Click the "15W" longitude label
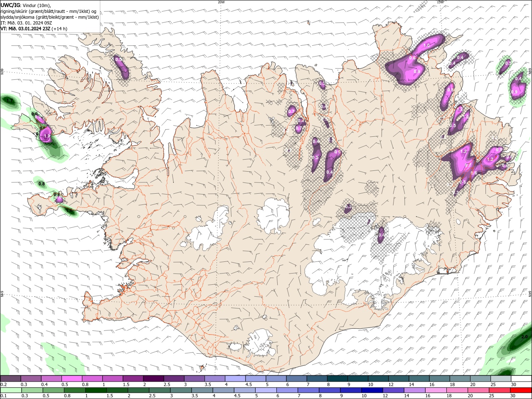The width and height of the screenshot is (532, 399). coord(440,2)
